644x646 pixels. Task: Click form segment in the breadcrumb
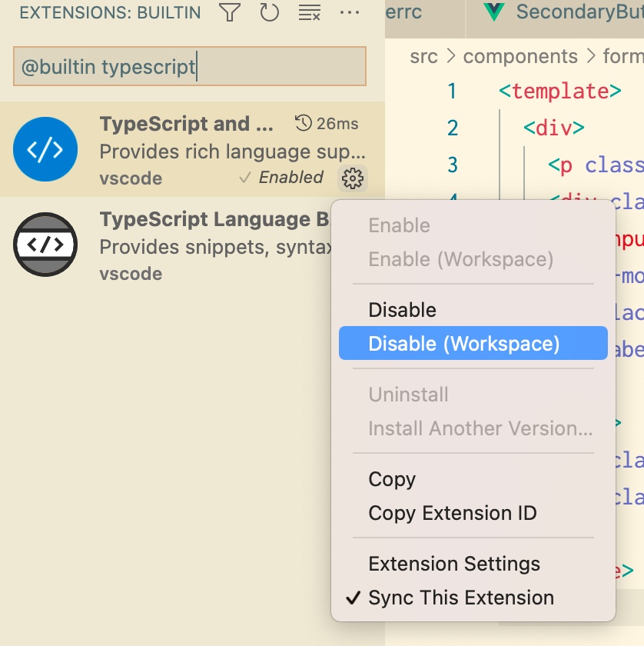623,56
